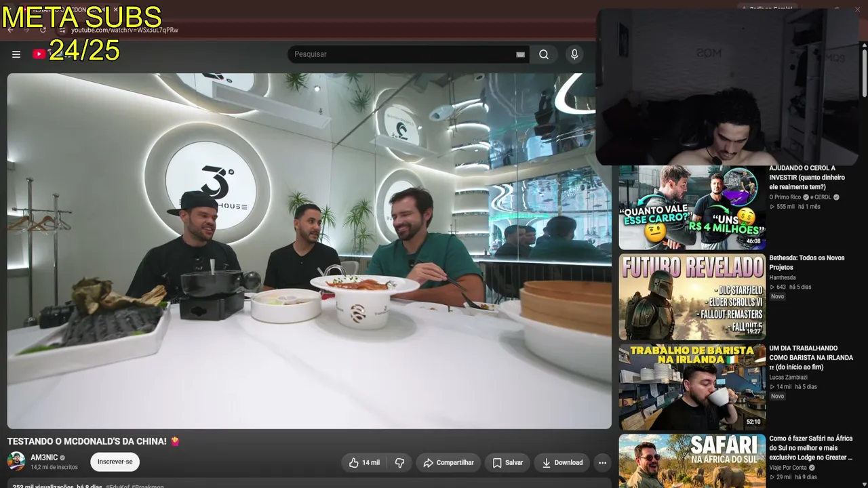Image resolution: width=868 pixels, height=488 pixels.
Task: Click the 19:27 duration label
Action: pyautogui.click(x=753, y=331)
